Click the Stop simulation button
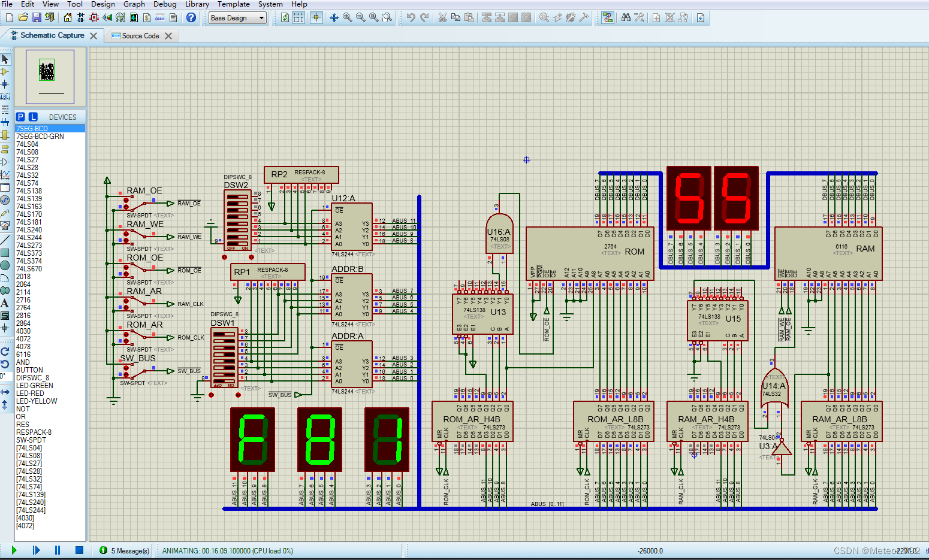The height and width of the screenshot is (560, 929). (79, 550)
